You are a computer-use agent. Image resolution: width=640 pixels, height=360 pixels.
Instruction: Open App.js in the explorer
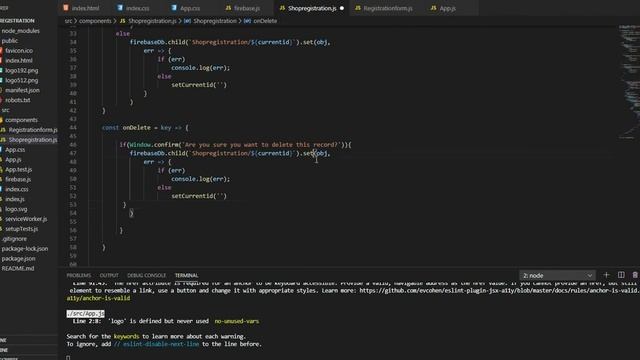click(13, 160)
